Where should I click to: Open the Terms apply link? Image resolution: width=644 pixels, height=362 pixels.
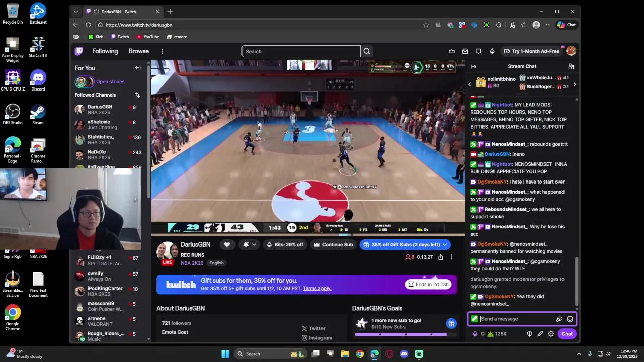[317, 288]
